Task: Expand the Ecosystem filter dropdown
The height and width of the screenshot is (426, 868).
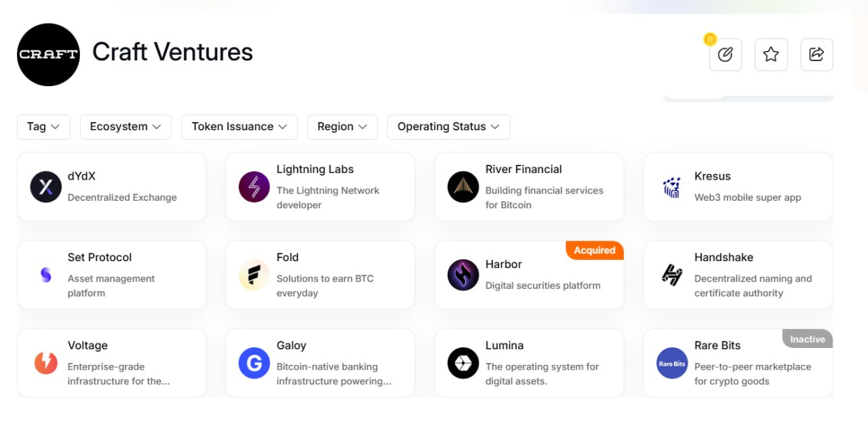Action: (x=125, y=127)
